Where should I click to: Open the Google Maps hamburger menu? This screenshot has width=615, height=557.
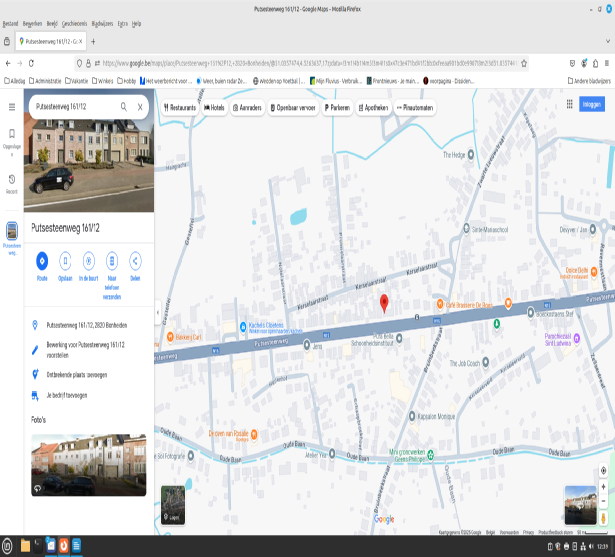[x=12, y=106]
